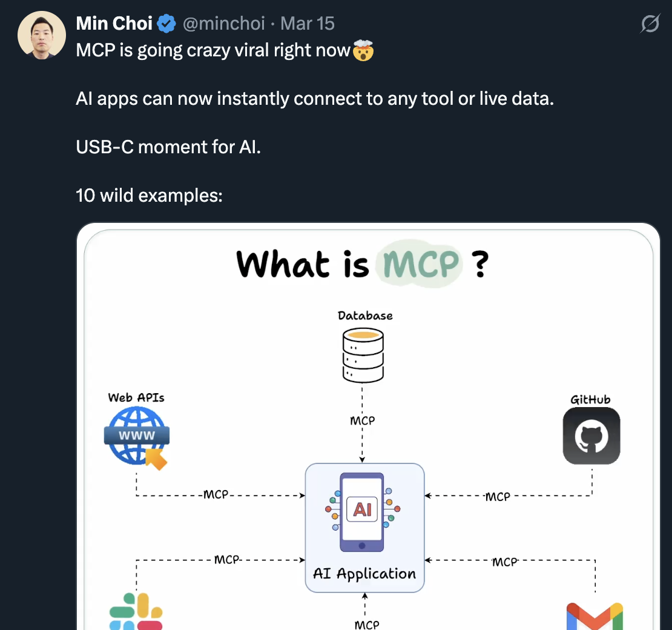Click the Grok summarize icon
This screenshot has height=630, width=672.
click(x=650, y=23)
